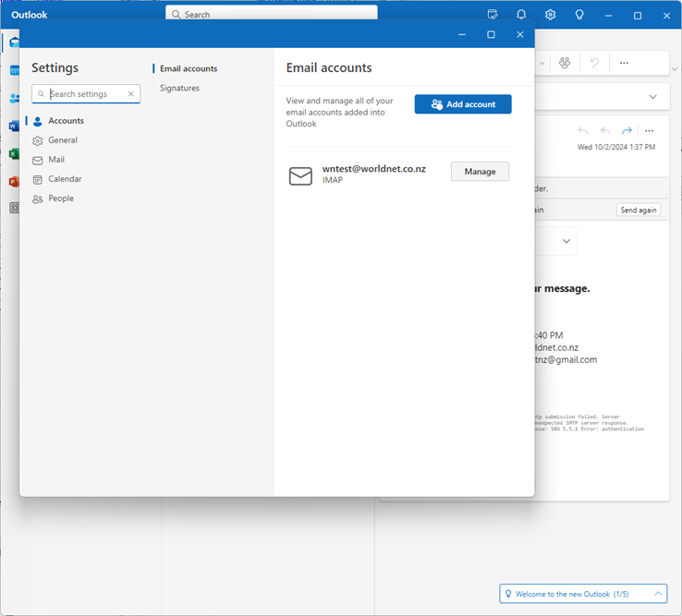This screenshot has height=616, width=682.
Task: Open the Calendar settings category
Action: pos(65,179)
